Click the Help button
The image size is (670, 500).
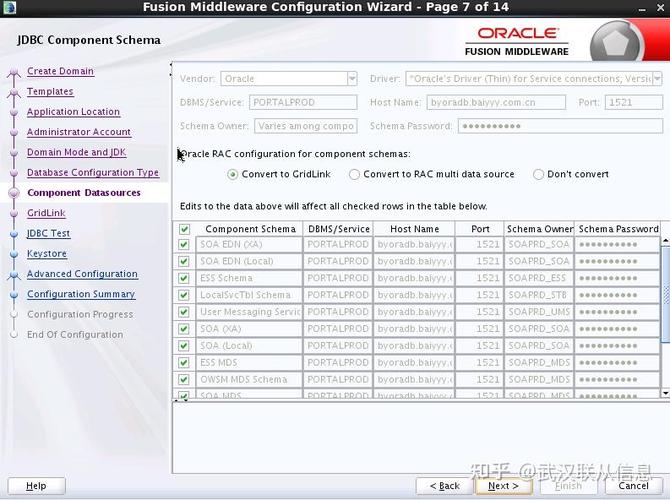(36, 486)
